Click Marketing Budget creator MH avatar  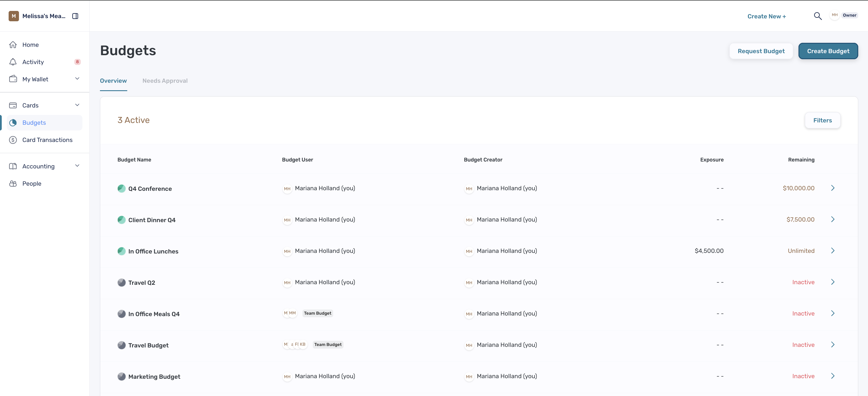coord(469,377)
